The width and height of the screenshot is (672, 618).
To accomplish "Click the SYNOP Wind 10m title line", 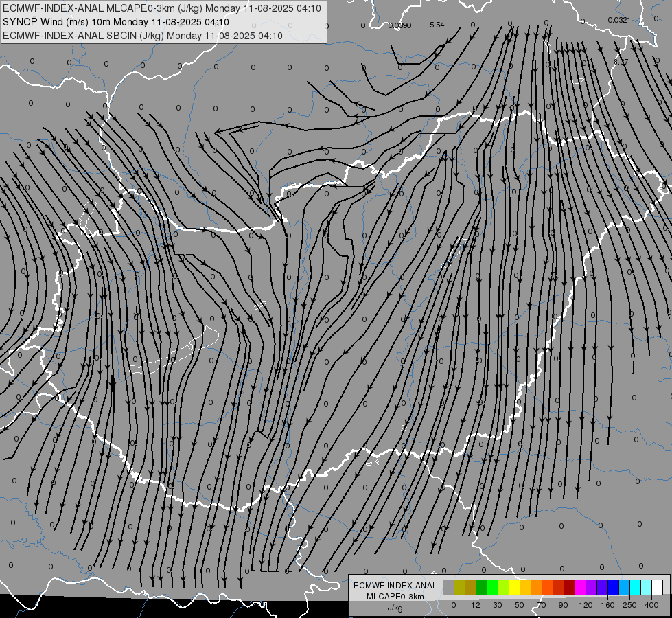I will pos(116,22).
